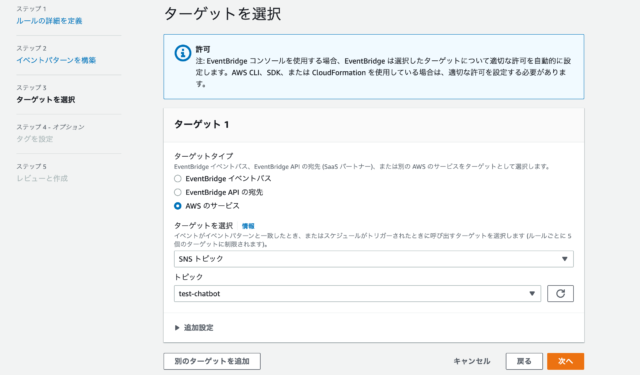Image resolution: width=640 pixels, height=375 pixels.
Task: Choose AWS のサービス radio button
Action: tap(178, 206)
